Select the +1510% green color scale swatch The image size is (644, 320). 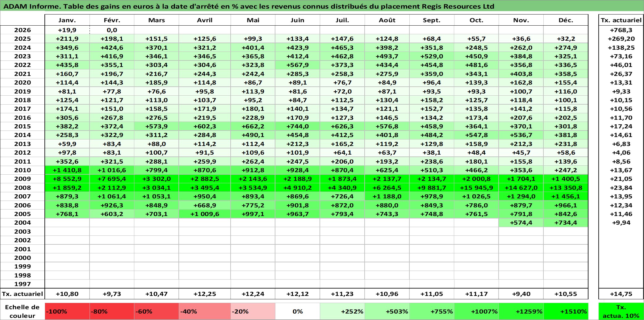pyautogui.click(x=566, y=311)
